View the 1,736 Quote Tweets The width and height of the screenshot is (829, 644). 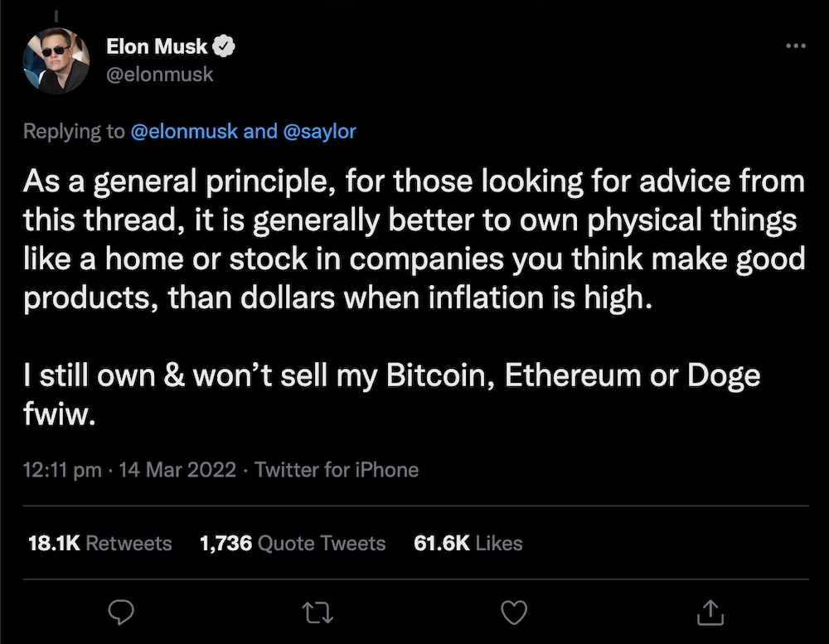coord(293,543)
